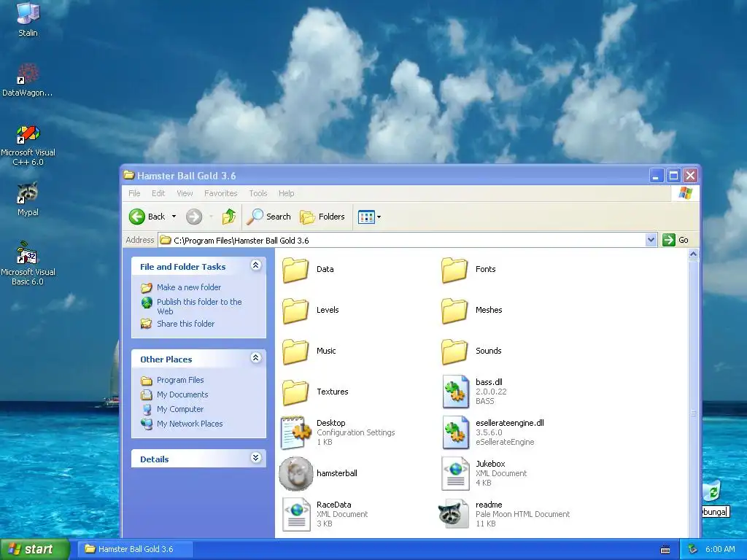Collapse the File and Folder Tasks panel
Screen dimensions: 747x560
(256, 265)
